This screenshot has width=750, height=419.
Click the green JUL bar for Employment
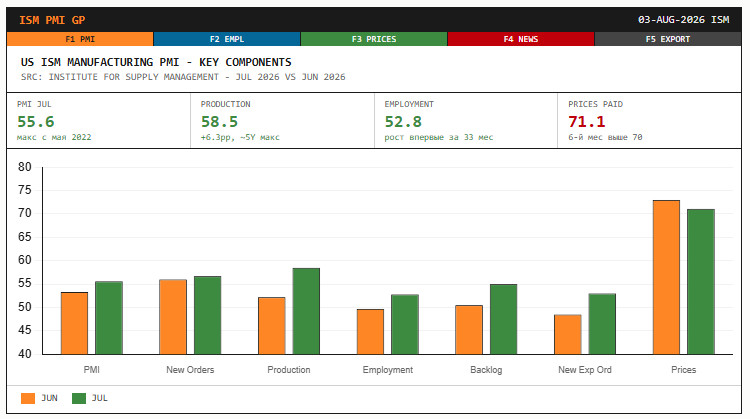pyautogui.click(x=405, y=324)
